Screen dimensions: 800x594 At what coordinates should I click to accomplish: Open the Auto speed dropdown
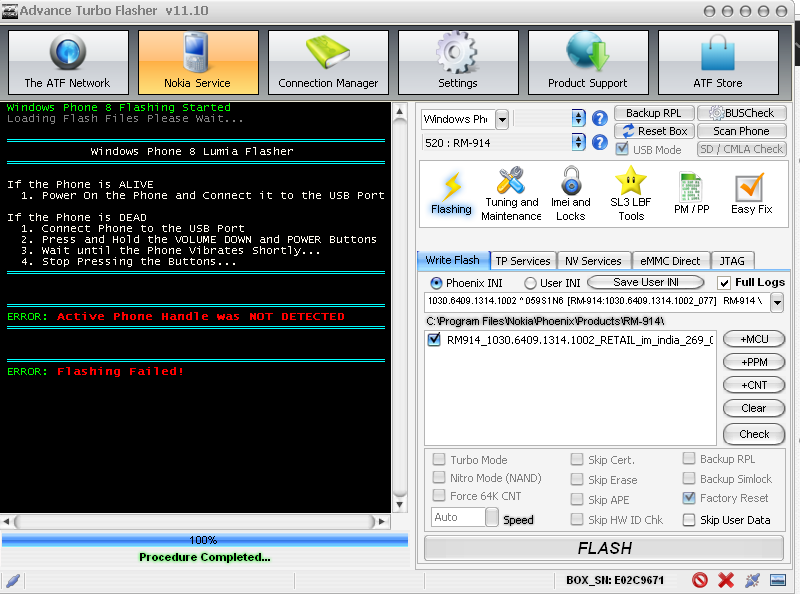point(492,517)
